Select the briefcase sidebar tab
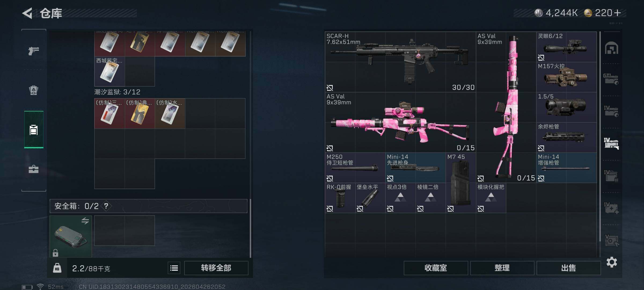The image size is (644, 290). click(34, 169)
